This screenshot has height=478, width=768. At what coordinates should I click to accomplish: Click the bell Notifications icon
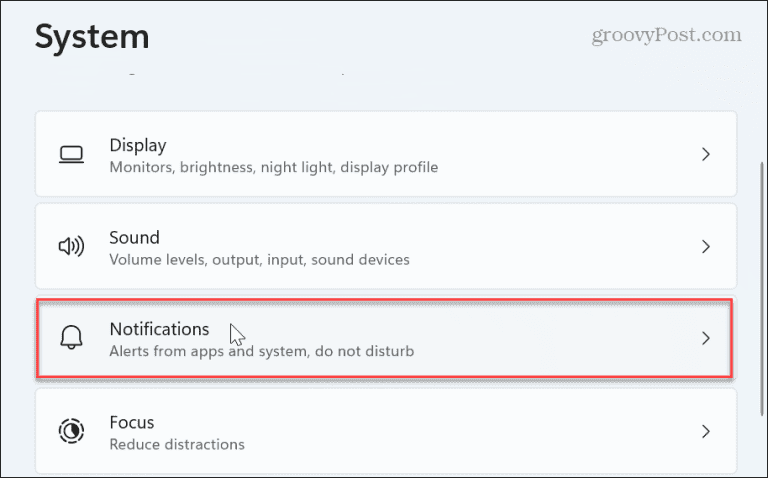point(72,338)
